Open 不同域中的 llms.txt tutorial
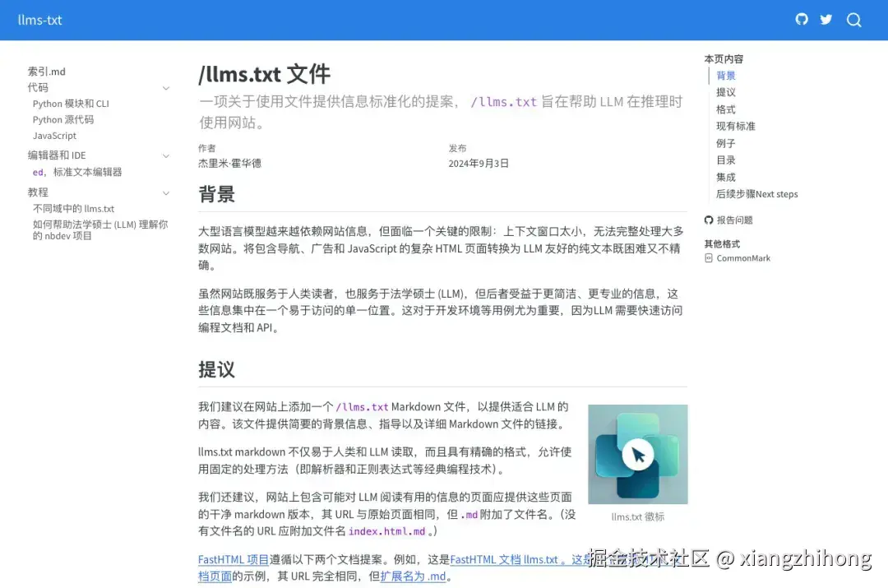Screen dimensions: 888x588 [x=74, y=208]
